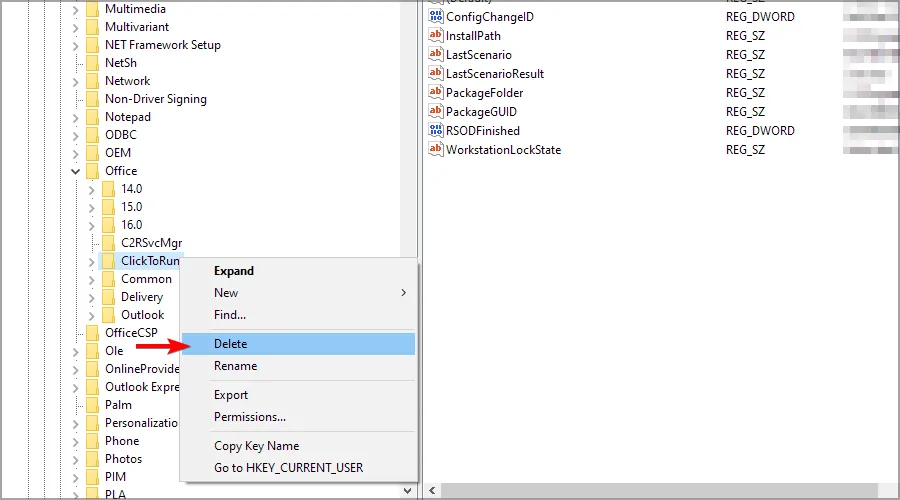Select the Phone tree key
This screenshot has height=500, width=900.
[122, 441]
